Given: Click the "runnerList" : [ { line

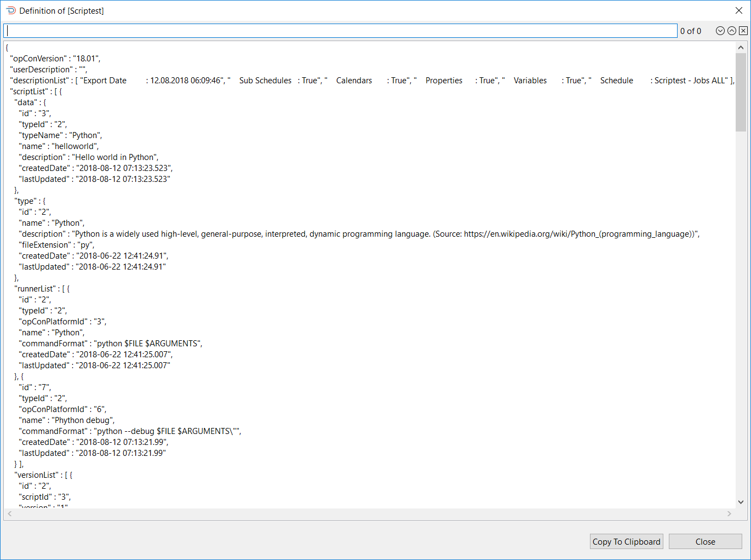Looking at the screenshot, I should 42,289.
